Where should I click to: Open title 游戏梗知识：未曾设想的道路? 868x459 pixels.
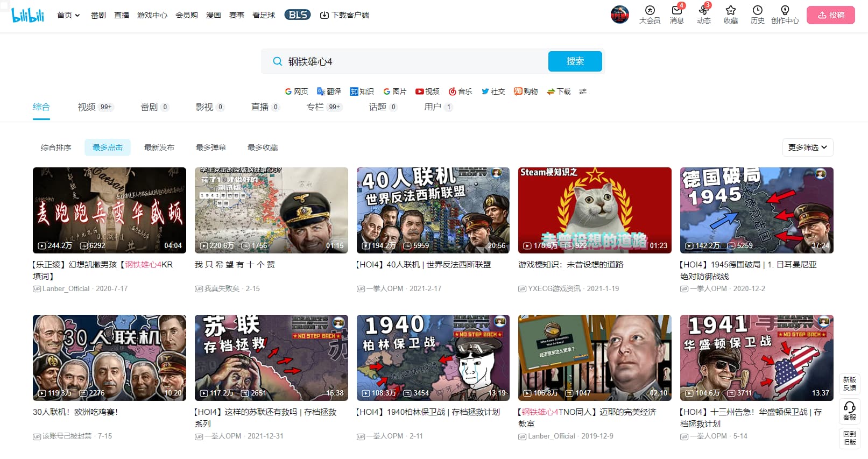point(571,265)
